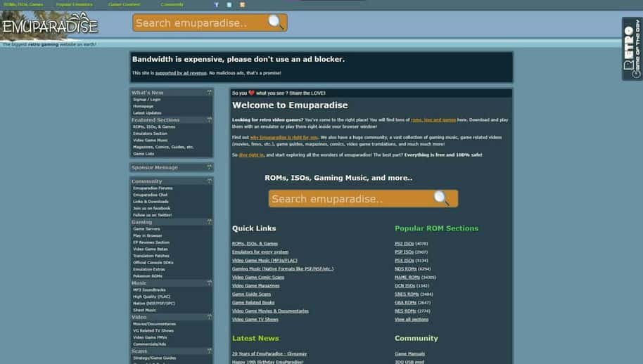Click Join us on facebook

coord(151,209)
